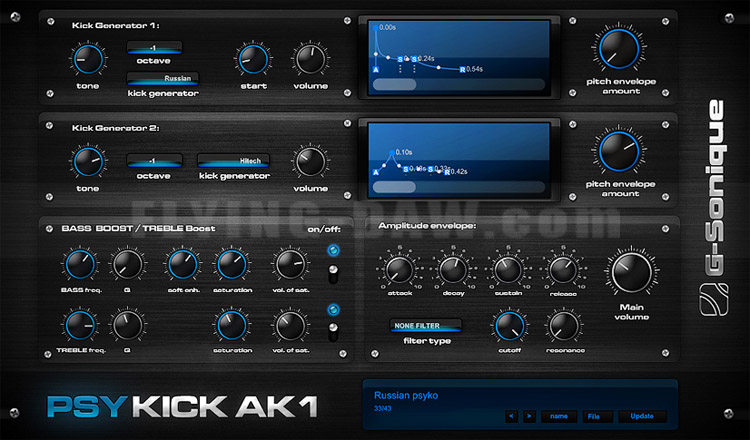Click the G-Sonique logo icon

coord(714,300)
